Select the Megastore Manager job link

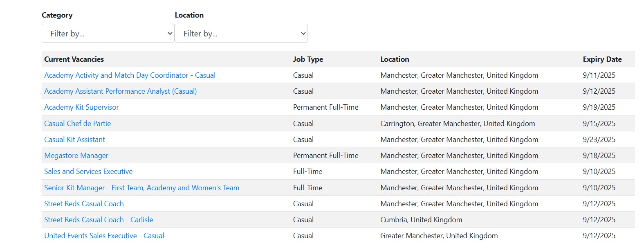tap(76, 156)
